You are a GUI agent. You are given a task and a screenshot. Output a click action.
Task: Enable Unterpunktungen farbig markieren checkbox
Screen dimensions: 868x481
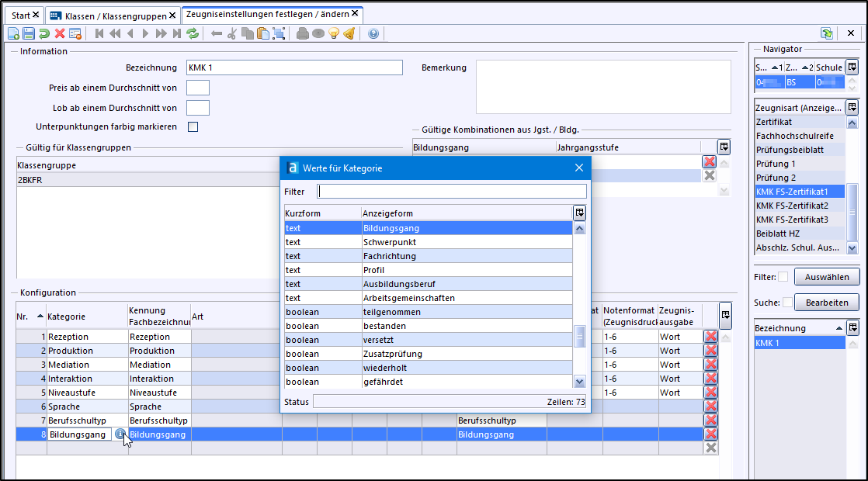pos(193,126)
